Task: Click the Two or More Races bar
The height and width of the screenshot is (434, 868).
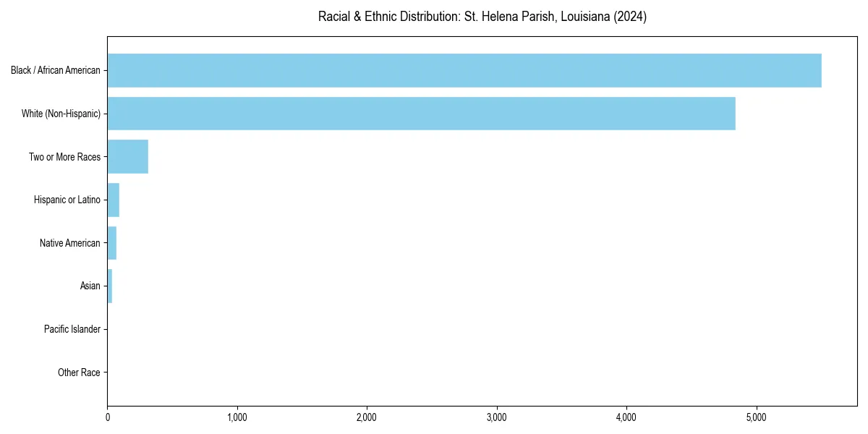Action: [127, 156]
